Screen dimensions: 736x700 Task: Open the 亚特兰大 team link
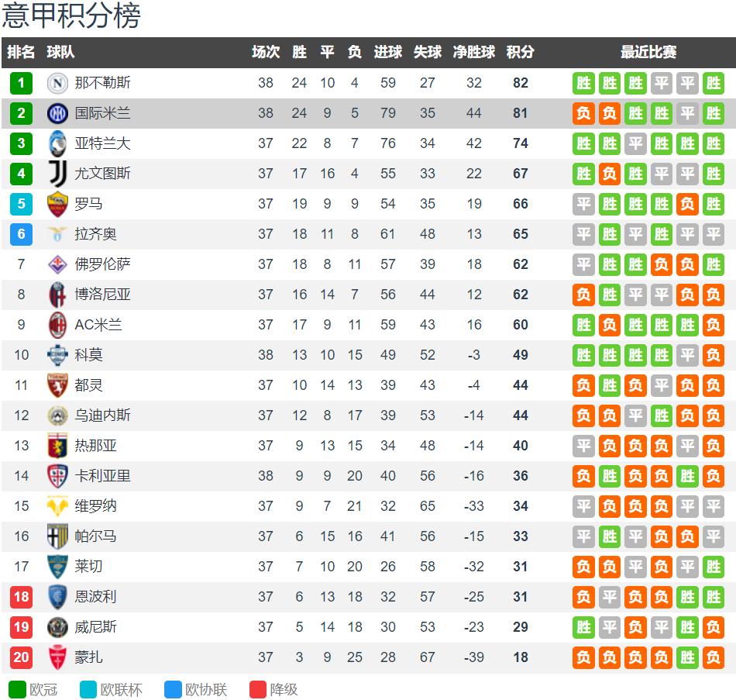tap(102, 143)
